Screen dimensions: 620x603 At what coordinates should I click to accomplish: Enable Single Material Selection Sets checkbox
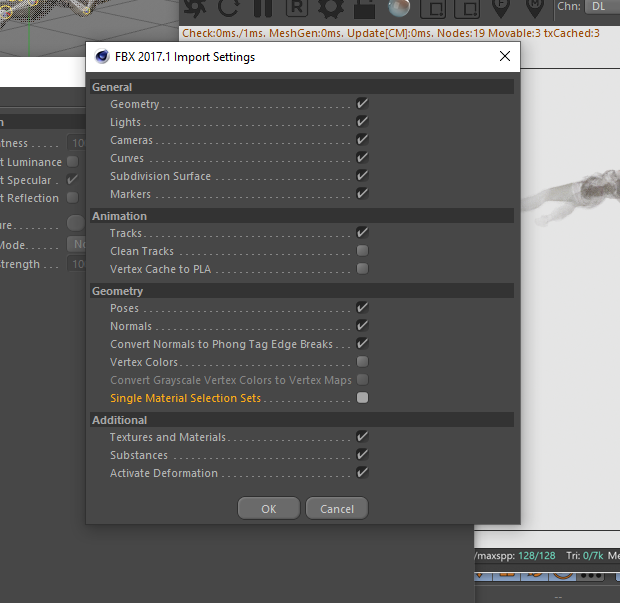pyautogui.click(x=362, y=397)
